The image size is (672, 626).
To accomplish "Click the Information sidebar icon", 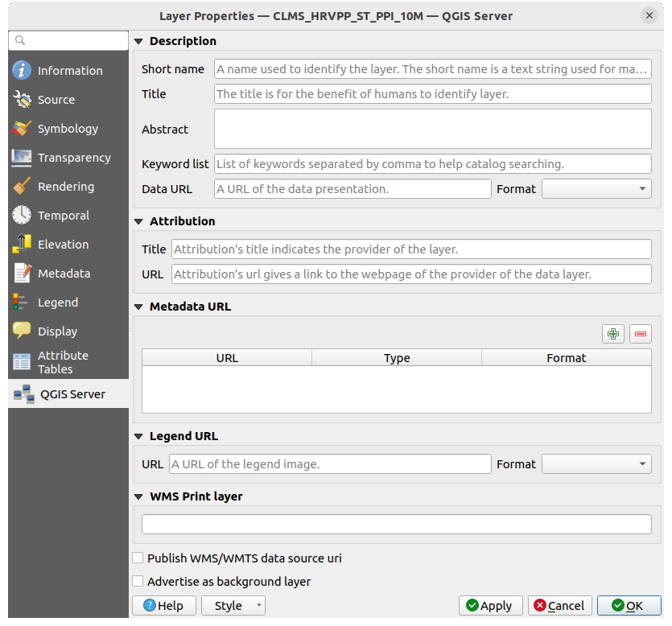I will 22,71.
